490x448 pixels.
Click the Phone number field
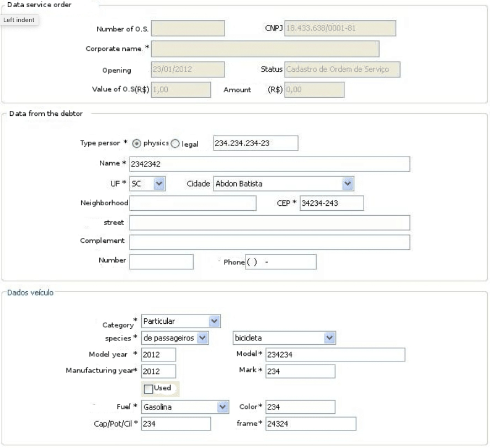click(x=280, y=262)
